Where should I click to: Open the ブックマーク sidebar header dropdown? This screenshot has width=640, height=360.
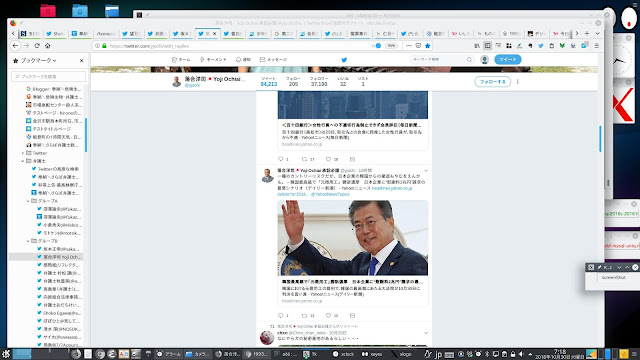tap(38, 60)
